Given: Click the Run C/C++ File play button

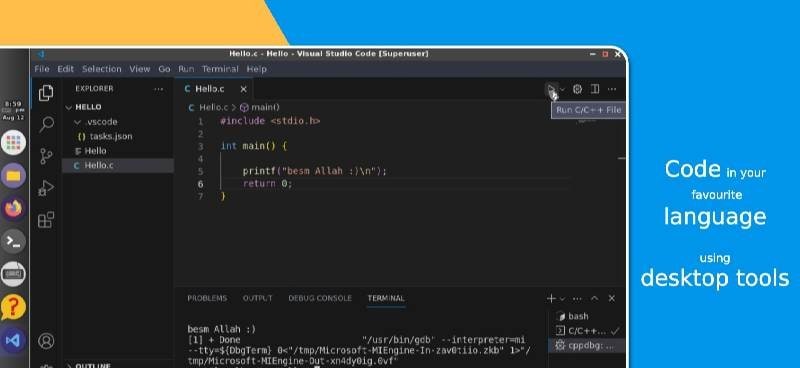Looking at the screenshot, I should [551, 89].
